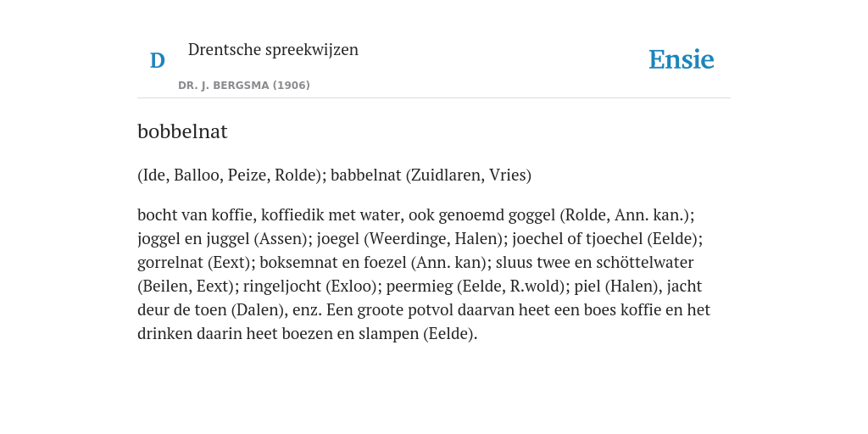868x434 pixels.
Task: Open the Ensie logo link
Action: pos(681,59)
